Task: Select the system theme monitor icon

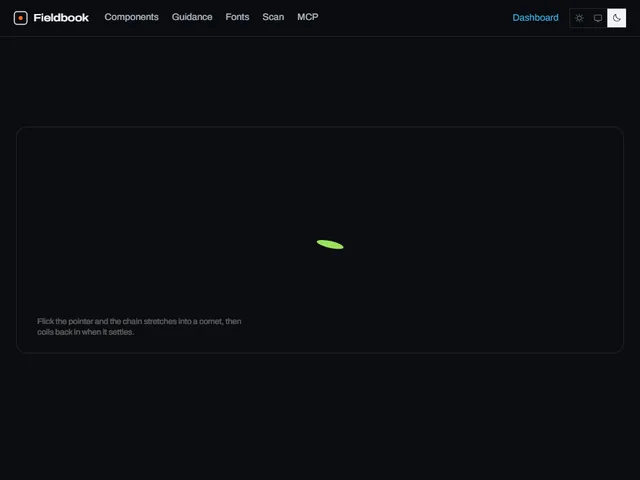Action: point(598,18)
